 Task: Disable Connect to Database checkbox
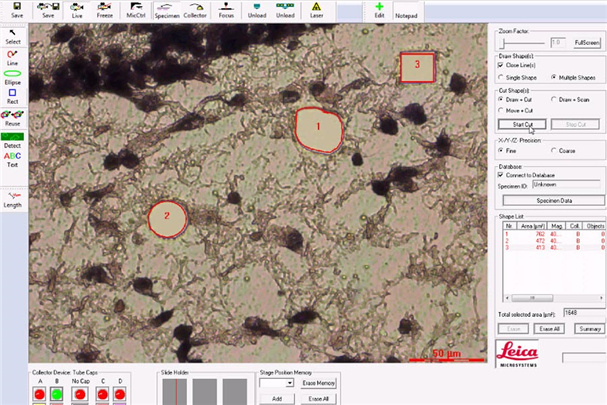(x=502, y=175)
